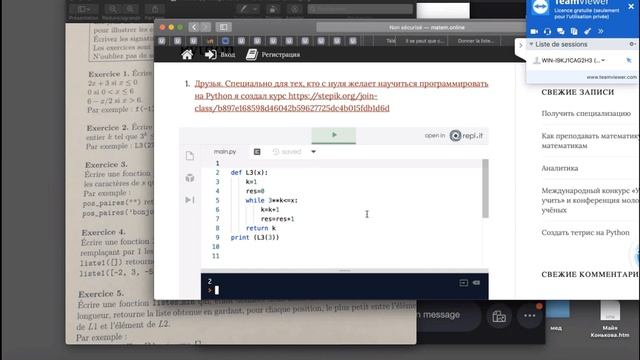Open the Аналитика recent post
Screen dimensions: 640x360
(560, 168)
